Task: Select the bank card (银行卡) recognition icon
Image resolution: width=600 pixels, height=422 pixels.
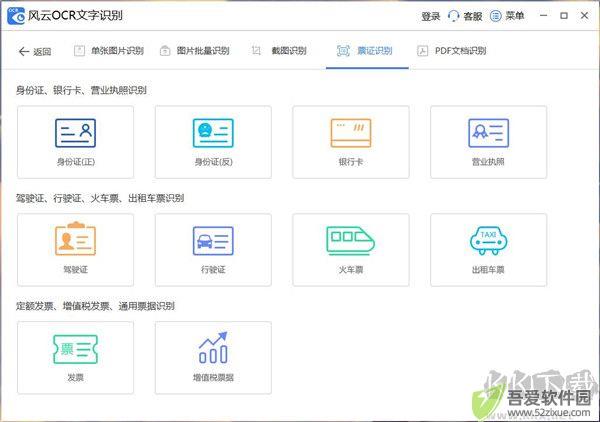Action: pyautogui.click(x=351, y=133)
